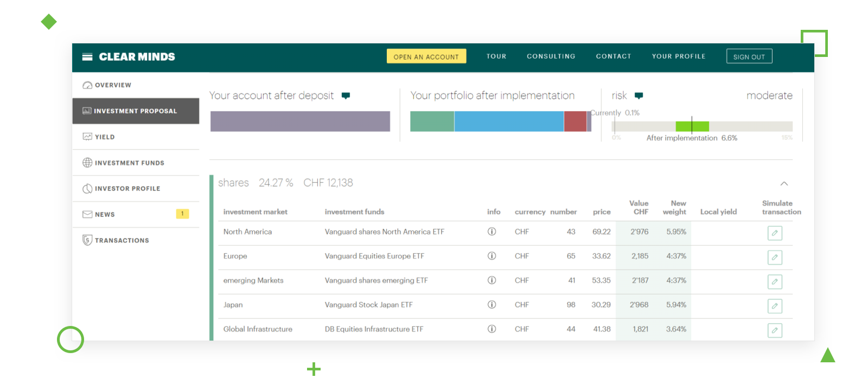Show info for Vanguard Equities Europe ETF
Screen dimensions: 868x384
492,256
